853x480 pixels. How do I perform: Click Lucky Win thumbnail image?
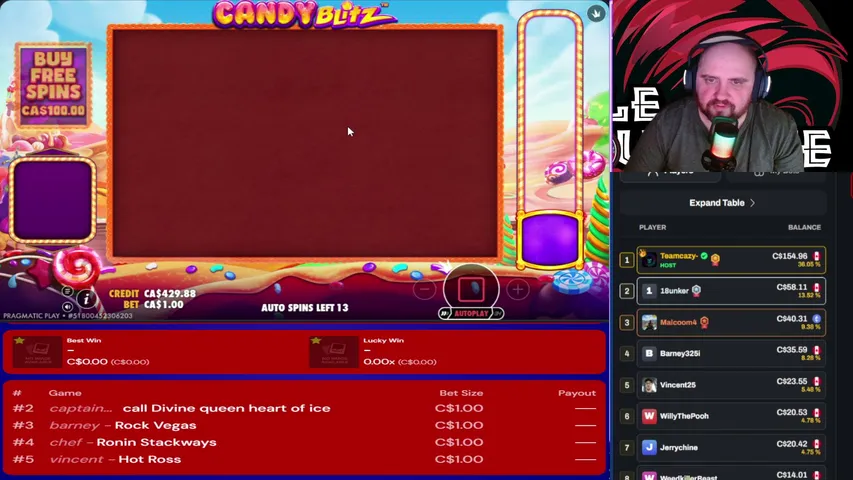click(334, 352)
